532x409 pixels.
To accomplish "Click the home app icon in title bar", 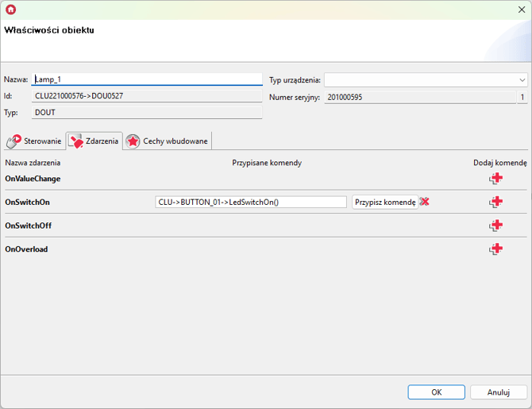I will click(11, 10).
